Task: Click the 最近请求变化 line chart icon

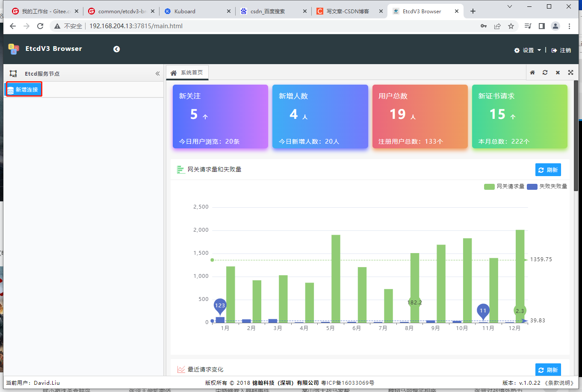Action: point(181,369)
